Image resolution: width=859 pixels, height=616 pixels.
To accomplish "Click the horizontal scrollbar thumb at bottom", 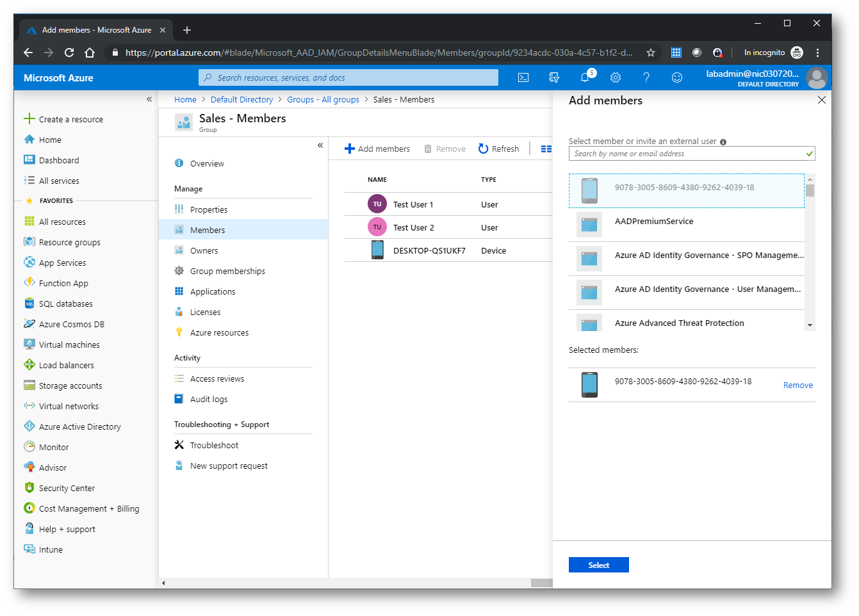I will click(542, 583).
